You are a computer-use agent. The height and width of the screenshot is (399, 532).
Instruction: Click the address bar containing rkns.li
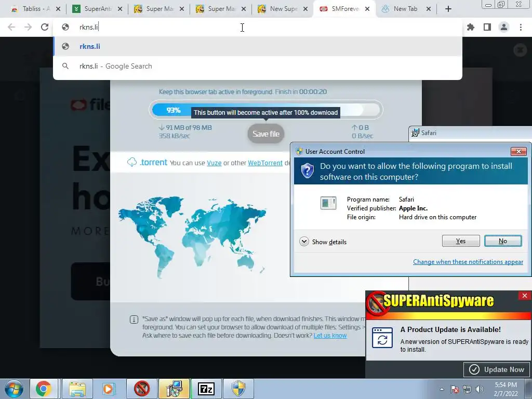tap(258, 27)
